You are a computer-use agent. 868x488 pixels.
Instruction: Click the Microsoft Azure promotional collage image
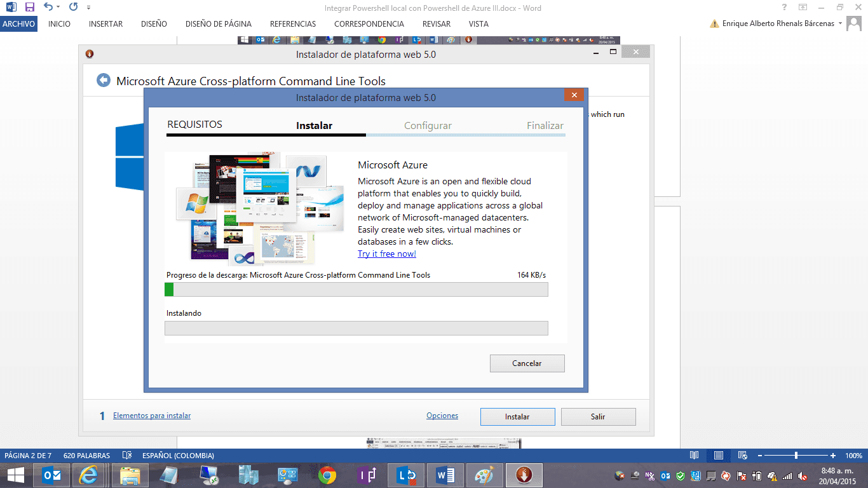pyautogui.click(x=259, y=208)
